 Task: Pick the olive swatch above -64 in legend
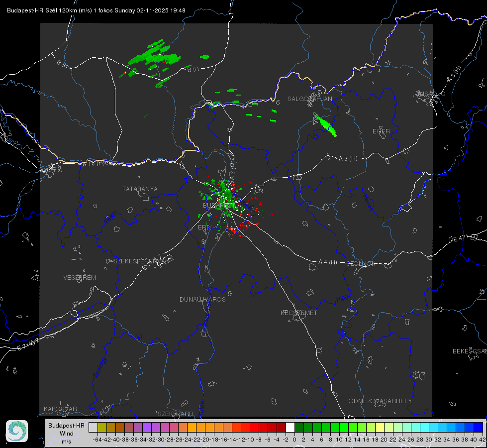click(x=102, y=427)
